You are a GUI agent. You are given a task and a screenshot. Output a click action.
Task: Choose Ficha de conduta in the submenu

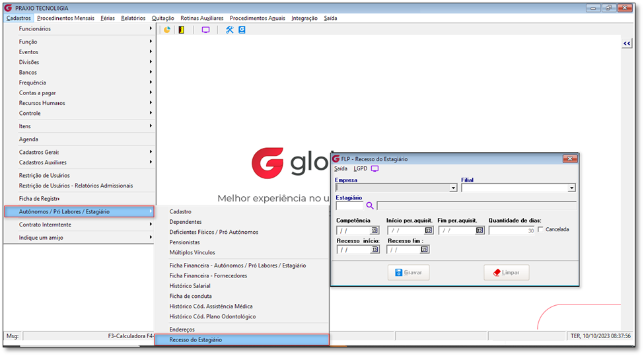(x=242, y=297)
